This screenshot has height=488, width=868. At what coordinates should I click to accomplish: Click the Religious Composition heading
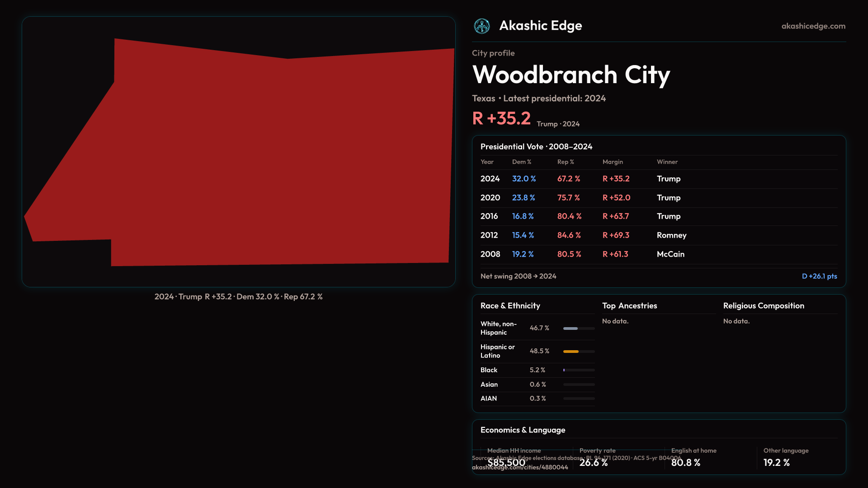pos(763,306)
